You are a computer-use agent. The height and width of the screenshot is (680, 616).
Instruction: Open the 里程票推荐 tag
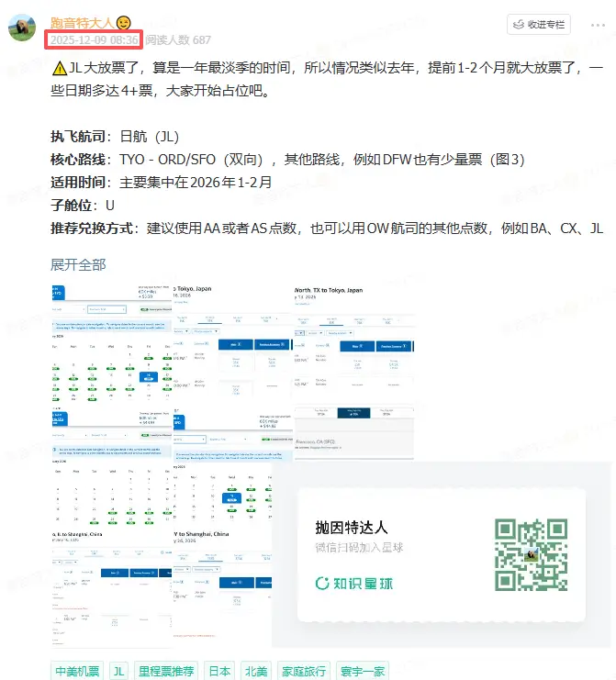pyautogui.click(x=166, y=672)
